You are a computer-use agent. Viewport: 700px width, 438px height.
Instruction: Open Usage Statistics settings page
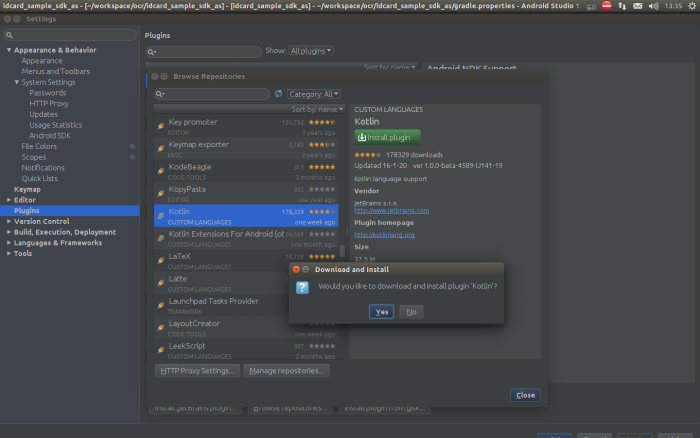click(x=56, y=125)
